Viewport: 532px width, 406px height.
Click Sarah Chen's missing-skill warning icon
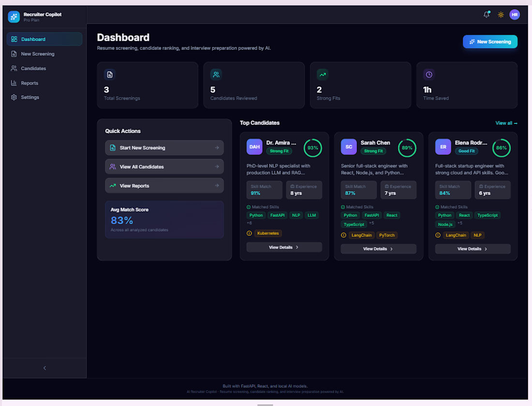tap(344, 235)
